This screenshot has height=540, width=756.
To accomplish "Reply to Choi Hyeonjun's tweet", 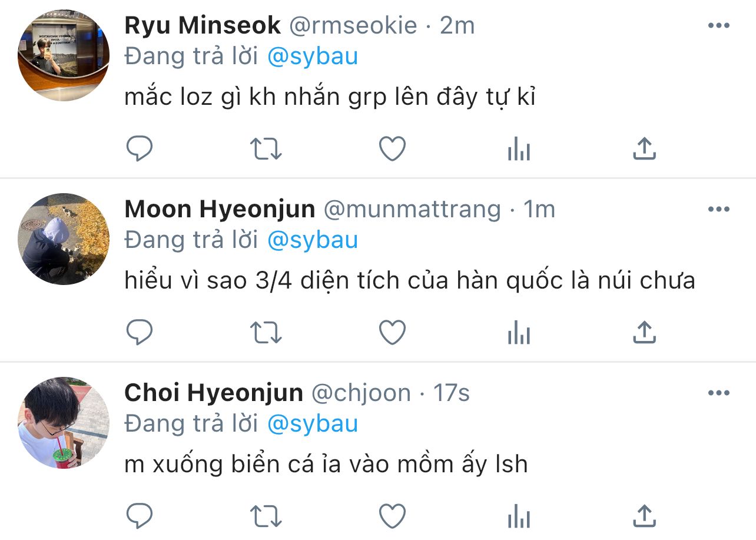I will click(x=140, y=517).
